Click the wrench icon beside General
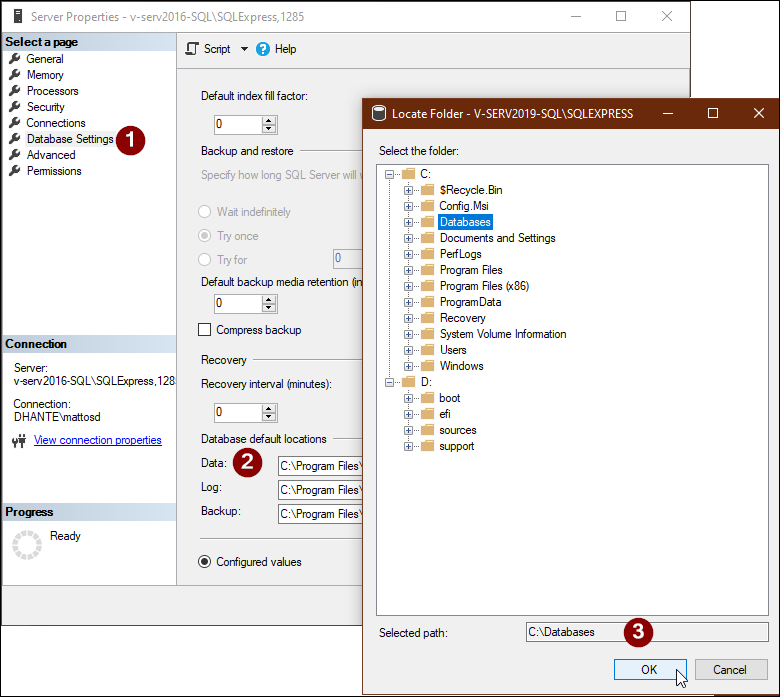This screenshot has width=780, height=697. 15,59
